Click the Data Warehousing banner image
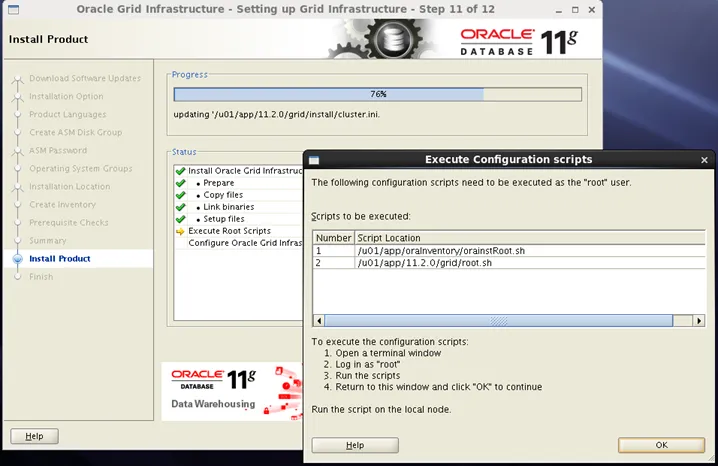The width and height of the screenshot is (718, 466). 232,392
